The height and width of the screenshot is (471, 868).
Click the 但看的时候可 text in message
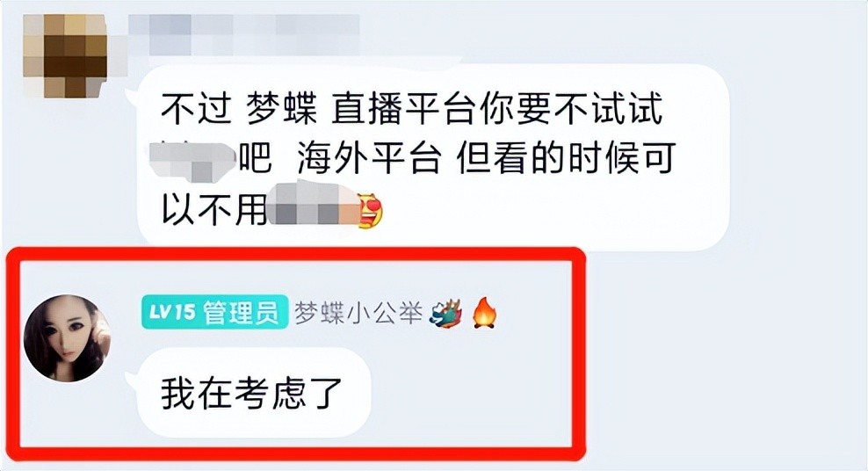[x=567, y=157]
